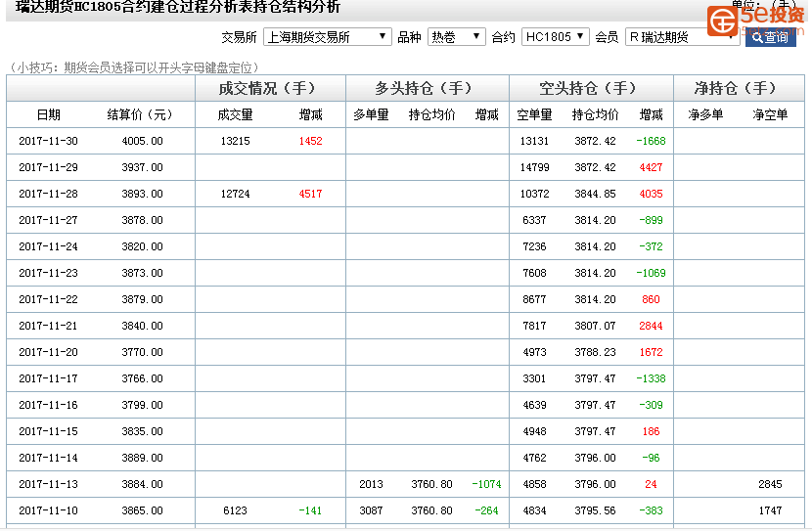Click long position value 2013
Viewport: 812px width, 531px height.
(x=371, y=484)
